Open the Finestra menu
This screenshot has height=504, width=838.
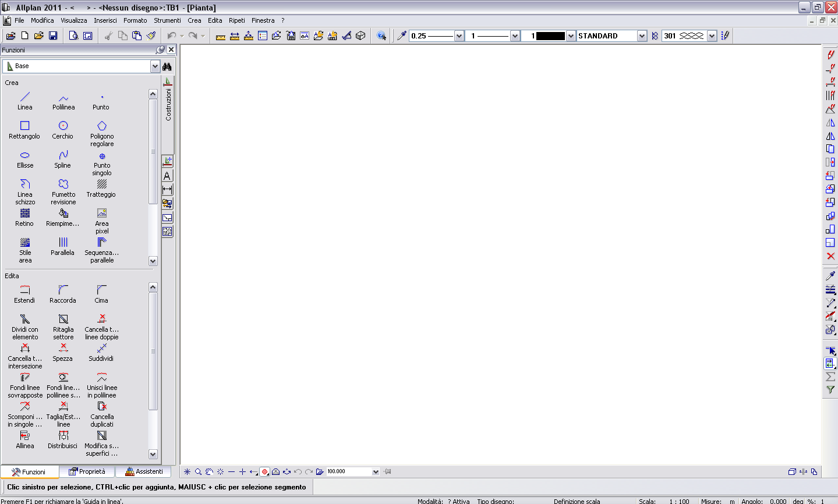click(263, 20)
